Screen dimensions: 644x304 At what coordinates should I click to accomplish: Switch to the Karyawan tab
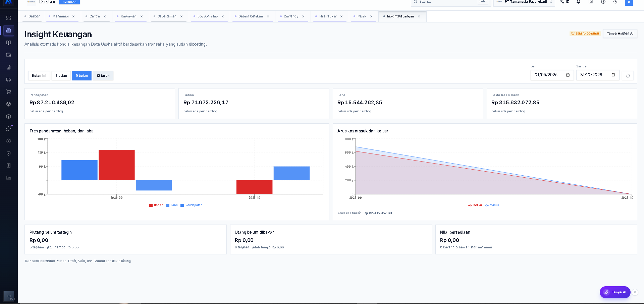pyautogui.click(x=128, y=16)
